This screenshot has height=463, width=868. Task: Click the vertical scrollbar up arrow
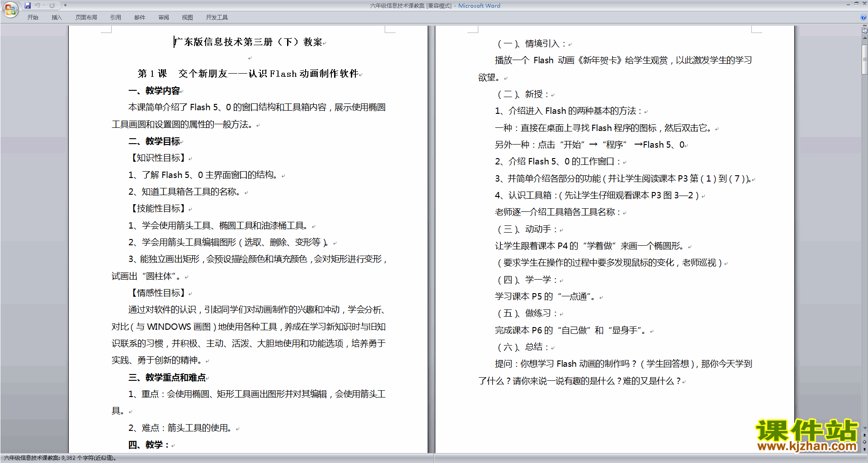864,38
